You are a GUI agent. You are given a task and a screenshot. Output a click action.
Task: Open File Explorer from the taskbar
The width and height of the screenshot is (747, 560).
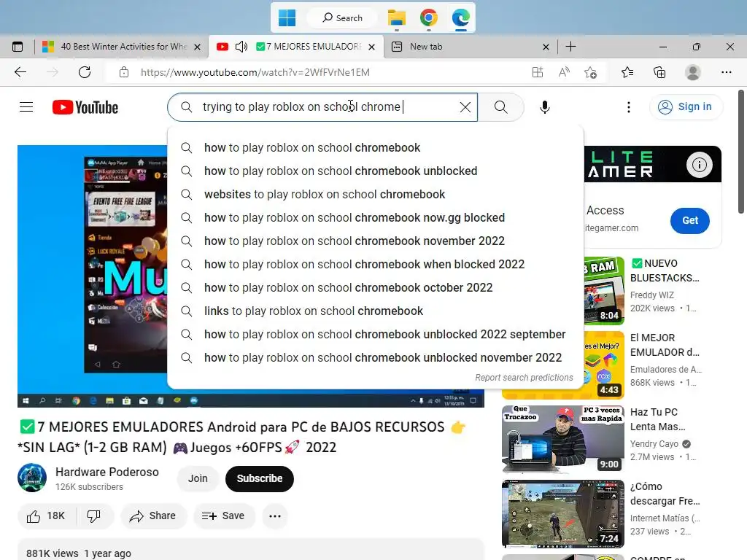[x=396, y=17]
